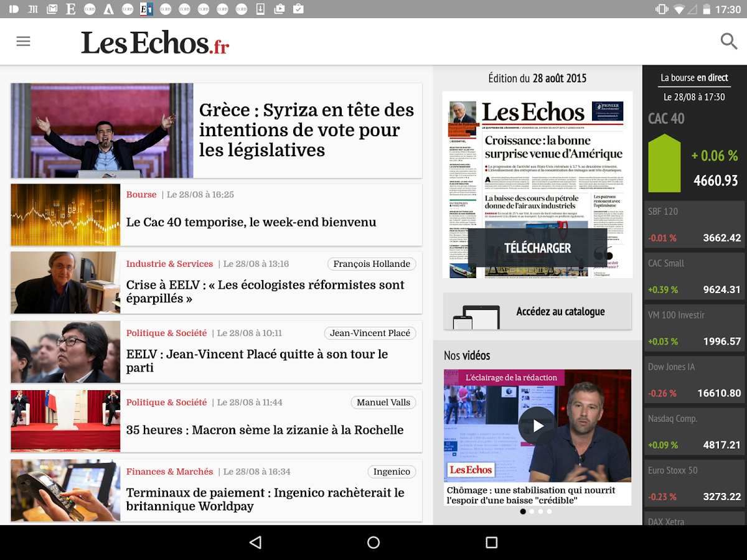The image size is (747, 560).
Task: Tap the CAC 40 value 4660.93
Action: click(x=716, y=180)
